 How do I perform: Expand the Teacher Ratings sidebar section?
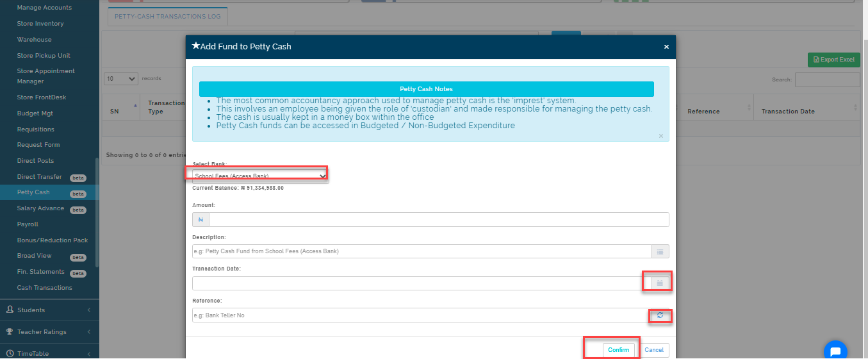coord(49,331)
